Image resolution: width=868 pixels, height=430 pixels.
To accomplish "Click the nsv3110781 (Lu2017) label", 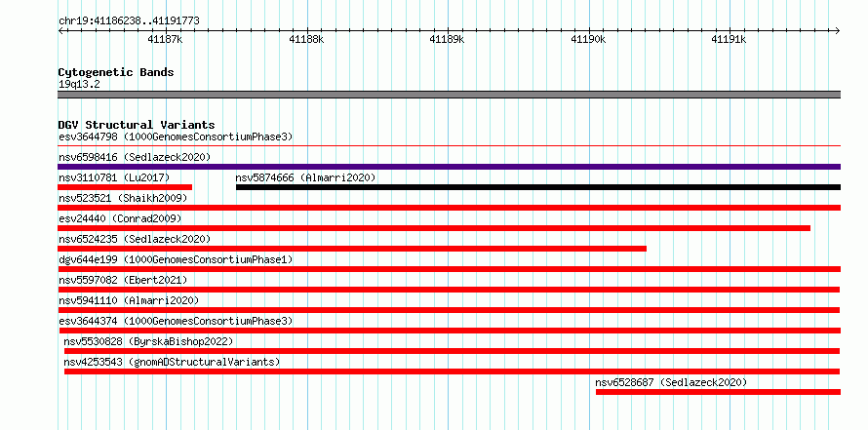I will click(x=114, y=177).
